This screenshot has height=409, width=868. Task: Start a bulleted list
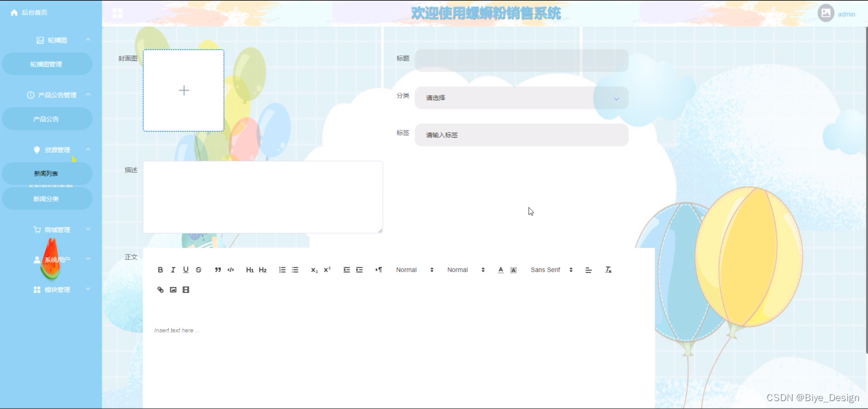295,270
